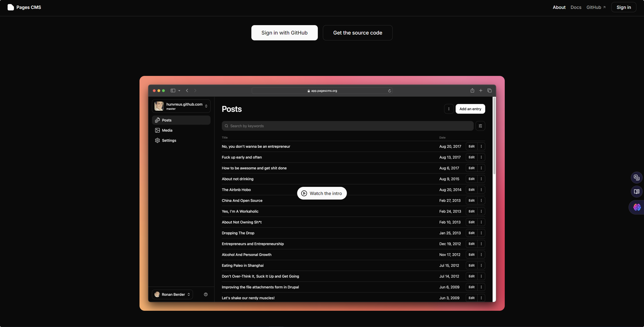Click the share icon in browser toolbar
Image resolution: width=644 pixels, height=327 pixels.
coord(472,91)
